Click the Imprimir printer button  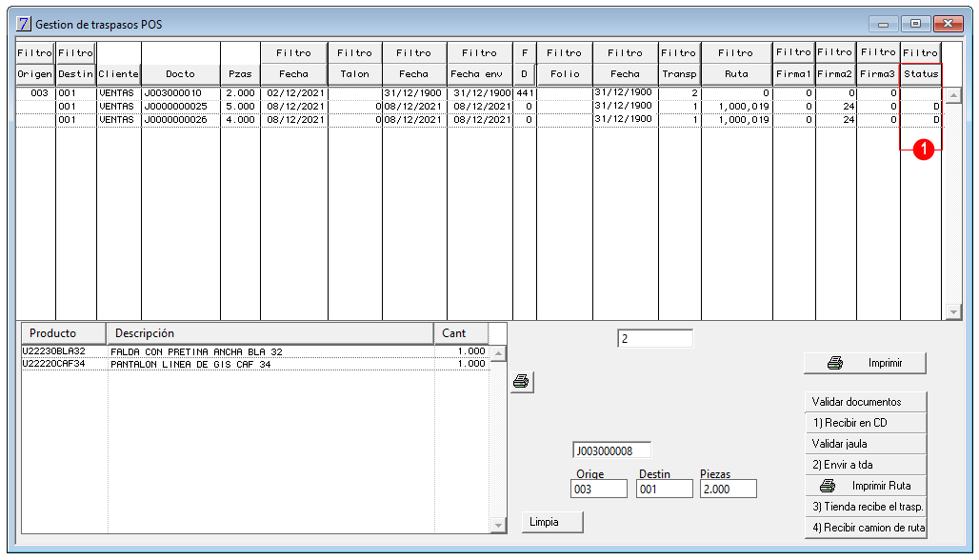point(865,363)
